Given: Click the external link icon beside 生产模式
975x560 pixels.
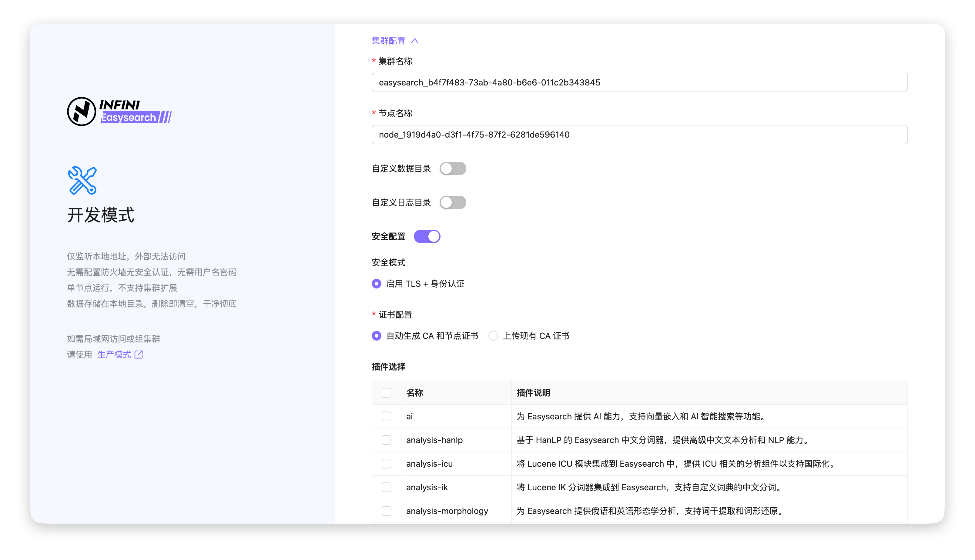Looking at the screenshot, I should 139,355.
